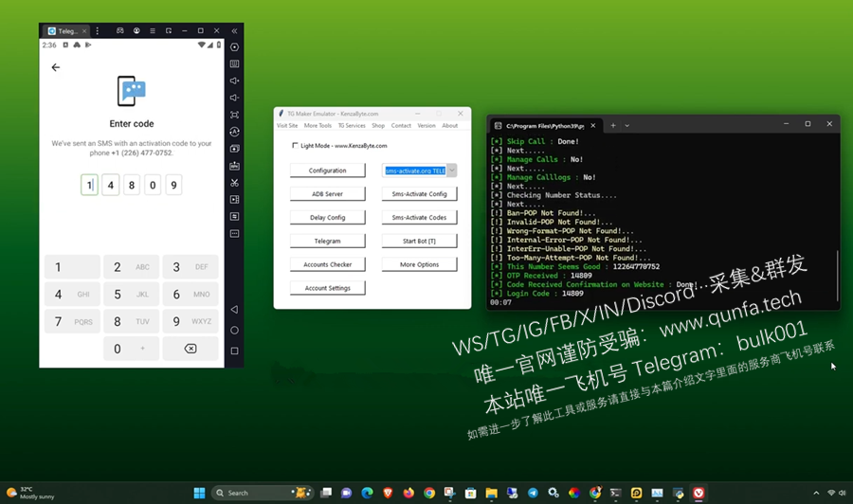Open Contact menu in TG Maker

coord(401,126)
